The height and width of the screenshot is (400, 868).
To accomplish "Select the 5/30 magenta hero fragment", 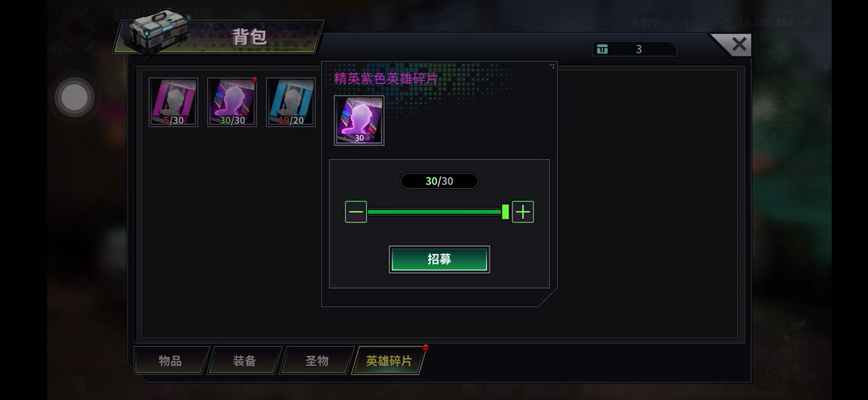I will (x=173, y=102).
